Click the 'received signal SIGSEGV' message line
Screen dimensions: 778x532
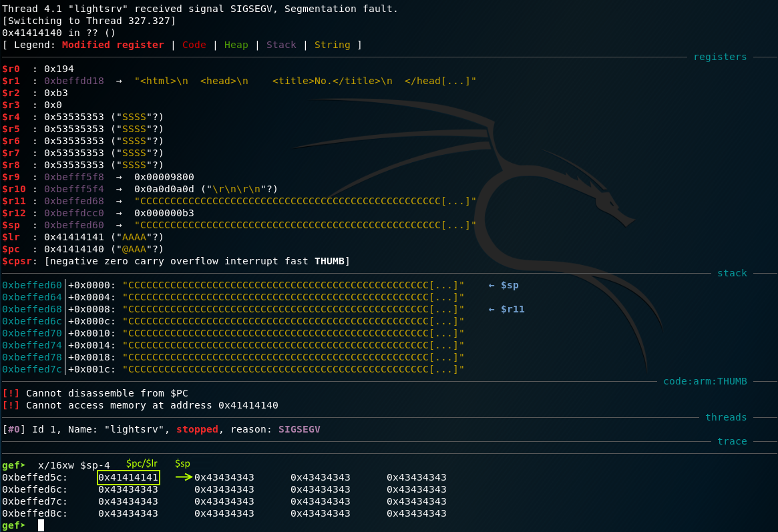tap(200, 9)
